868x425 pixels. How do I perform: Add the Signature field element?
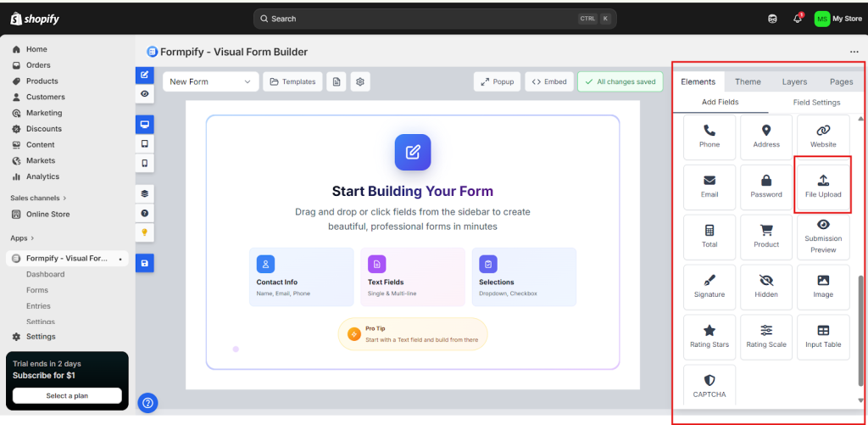coord(709,286)
